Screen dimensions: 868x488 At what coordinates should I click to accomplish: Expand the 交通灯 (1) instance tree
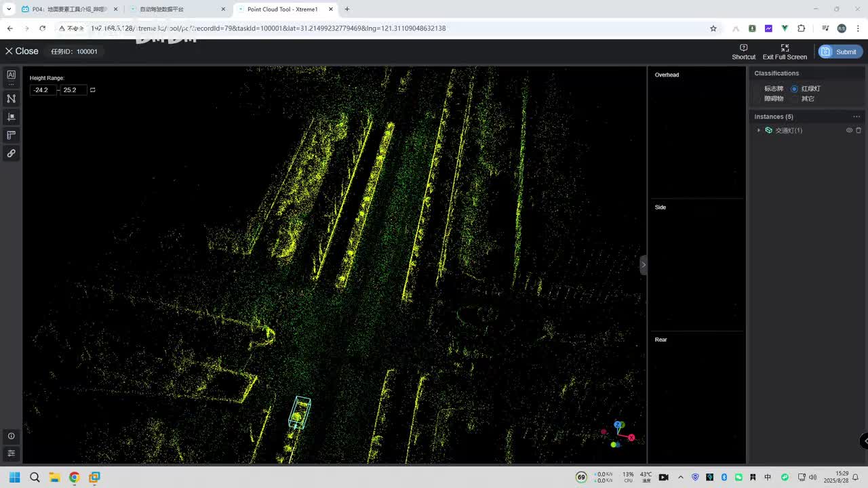759,130
